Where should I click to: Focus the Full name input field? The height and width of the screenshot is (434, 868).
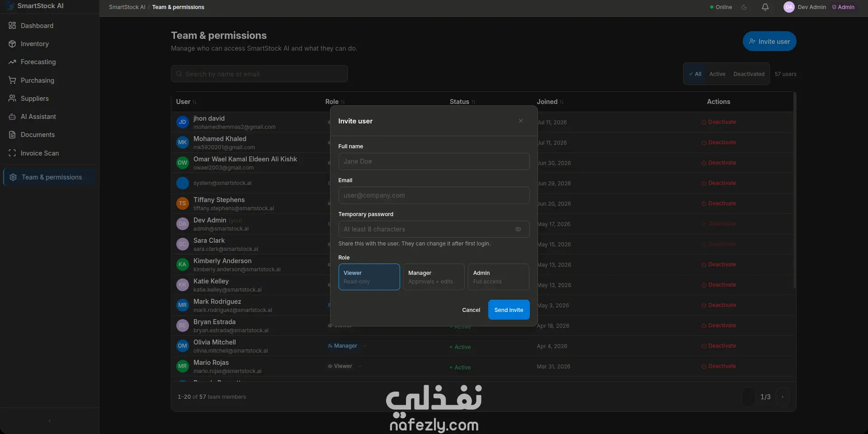click(x=434, y=161)
